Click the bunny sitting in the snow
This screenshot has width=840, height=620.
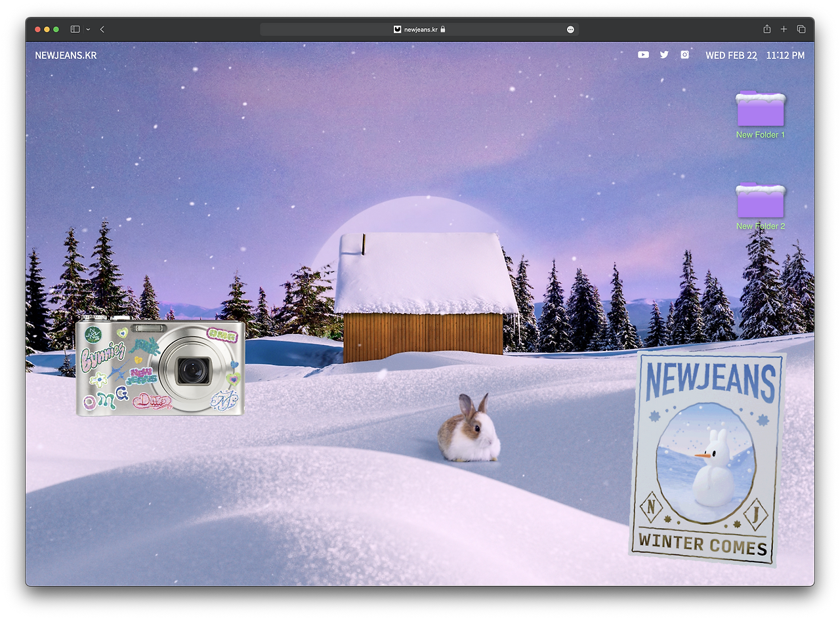pyautogui.click(x=469, y=428)
